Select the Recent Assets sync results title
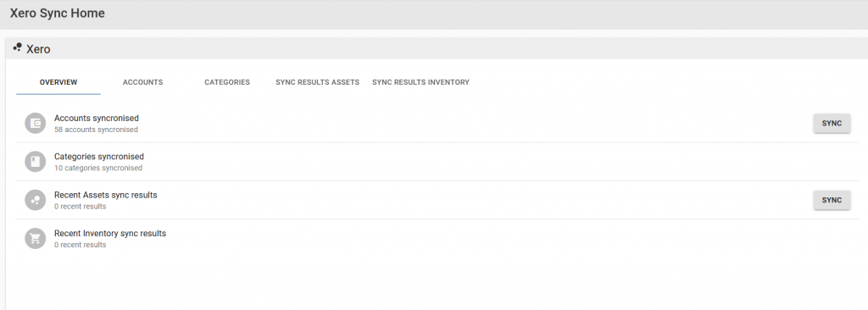 pos(106,195)
